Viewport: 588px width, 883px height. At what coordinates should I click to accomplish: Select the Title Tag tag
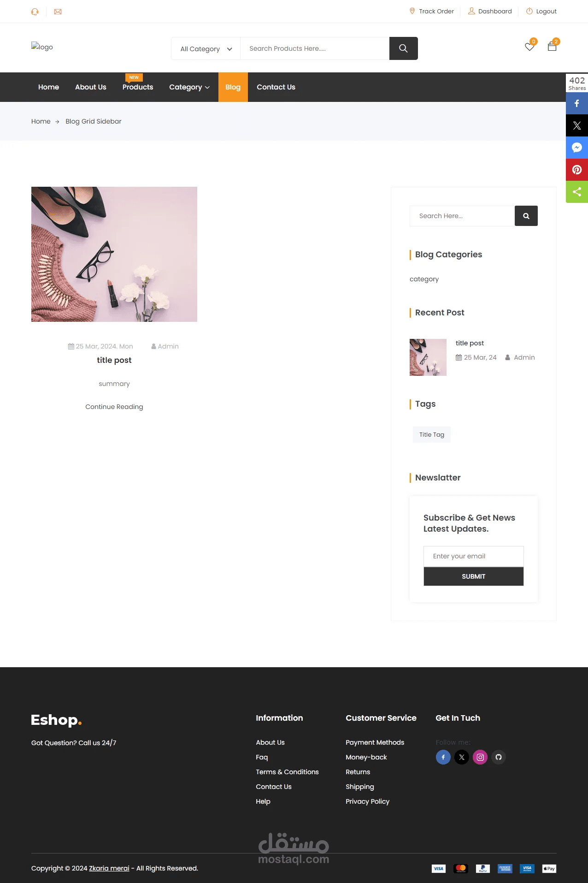(x=432, y=434)
